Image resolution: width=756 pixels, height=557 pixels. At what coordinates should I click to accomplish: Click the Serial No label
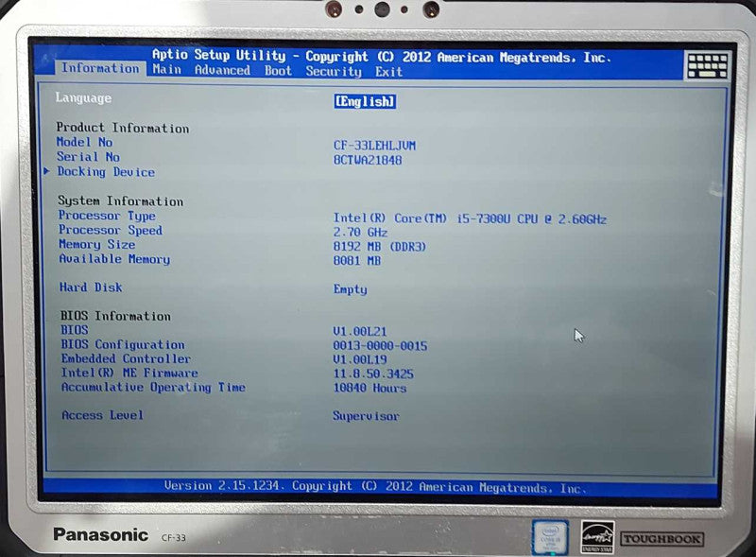(x=88, y=157)
